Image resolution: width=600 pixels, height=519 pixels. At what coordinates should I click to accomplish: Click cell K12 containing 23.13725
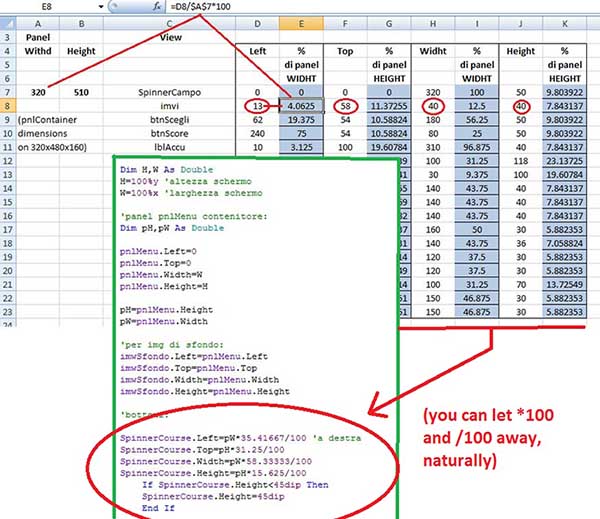point(565,161)
